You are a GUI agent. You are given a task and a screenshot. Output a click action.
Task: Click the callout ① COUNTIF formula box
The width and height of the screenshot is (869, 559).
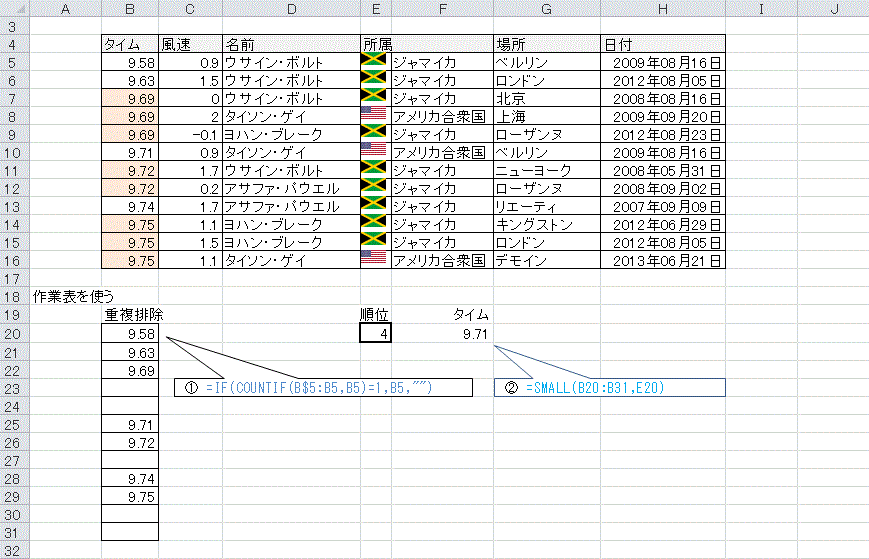click(323, 388)
